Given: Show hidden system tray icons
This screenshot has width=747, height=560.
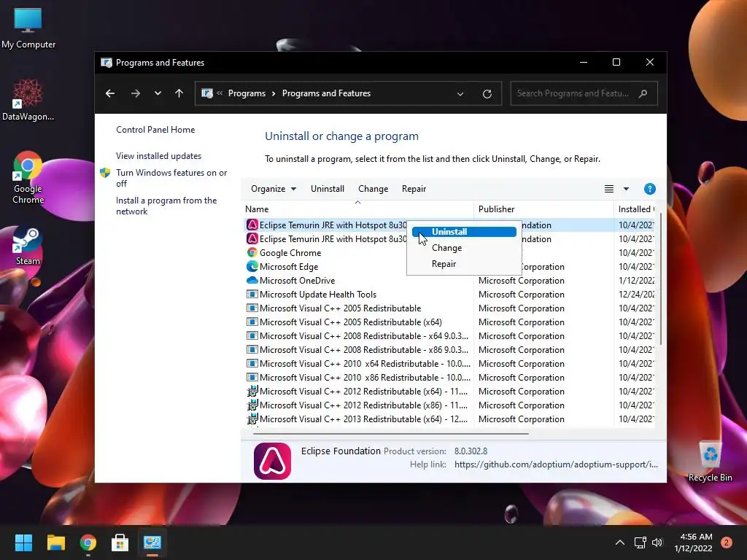Looking at the screenshot, I should pyautogui.click(x=620, y=542).
